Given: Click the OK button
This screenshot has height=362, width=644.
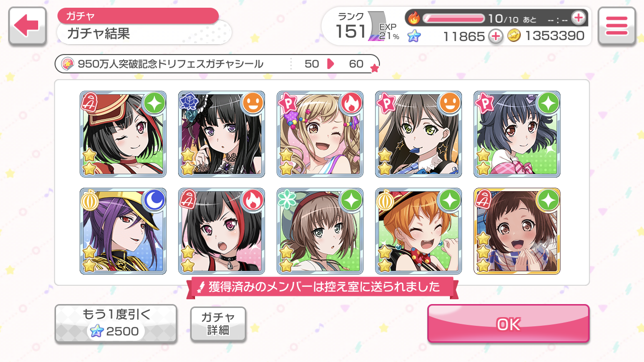Looking at the screenshot, I should click(508, 324).
